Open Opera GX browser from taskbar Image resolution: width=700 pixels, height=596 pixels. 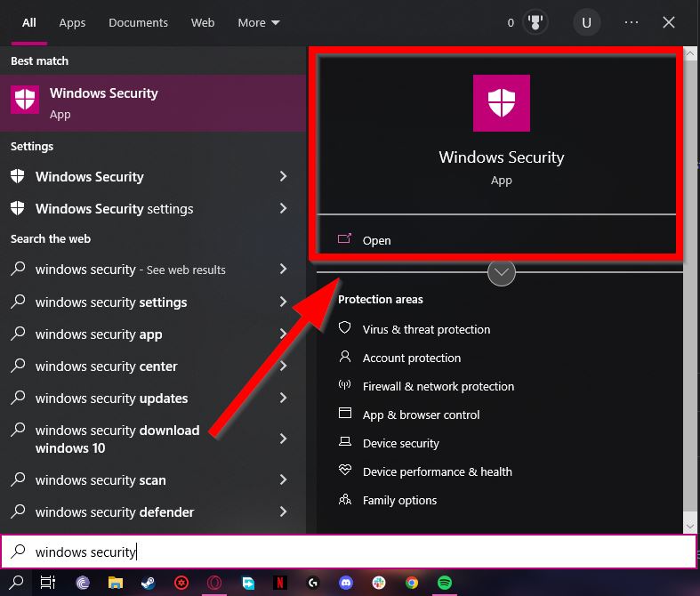214,583
